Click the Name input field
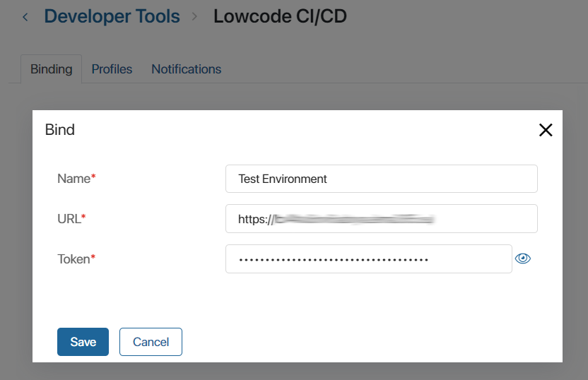 (382, 179)
